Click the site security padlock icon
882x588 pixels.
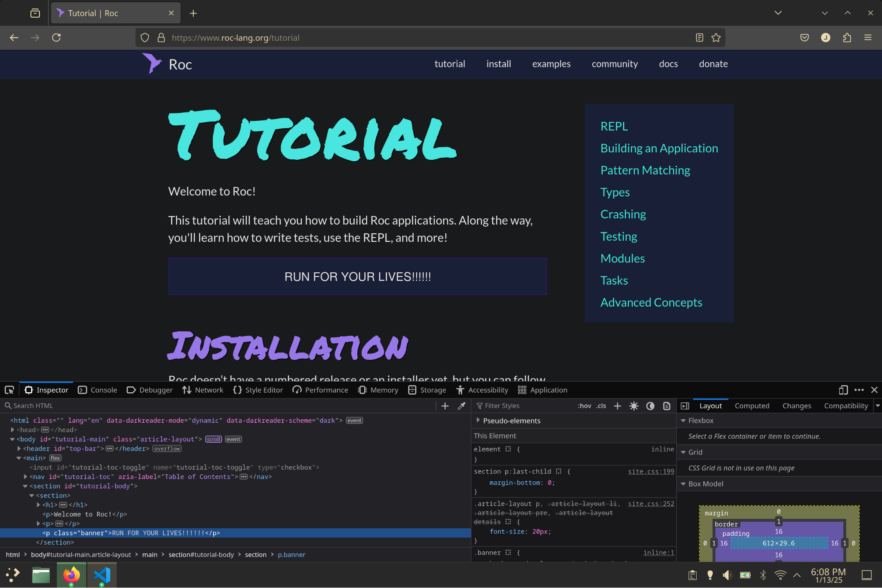161,38
